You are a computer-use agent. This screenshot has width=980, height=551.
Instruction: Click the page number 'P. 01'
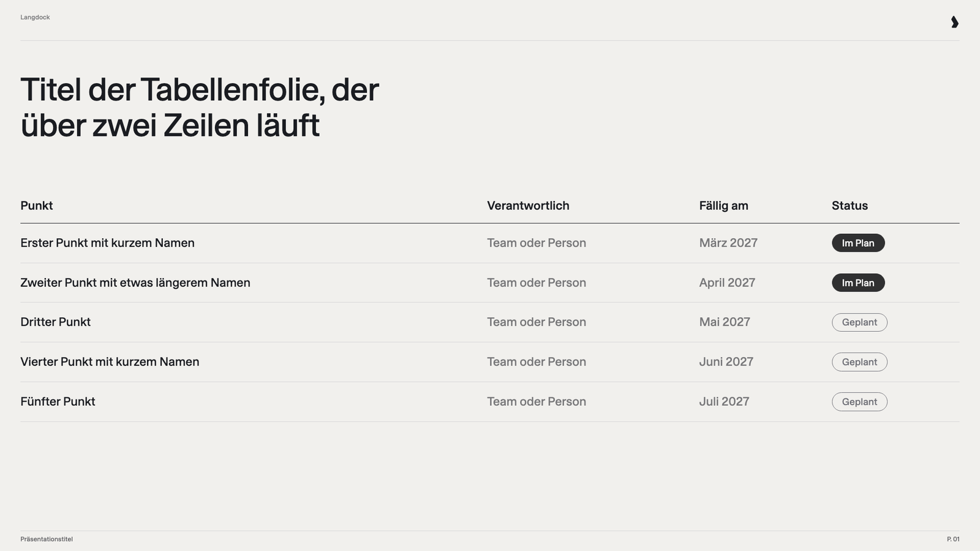[953, 539]
